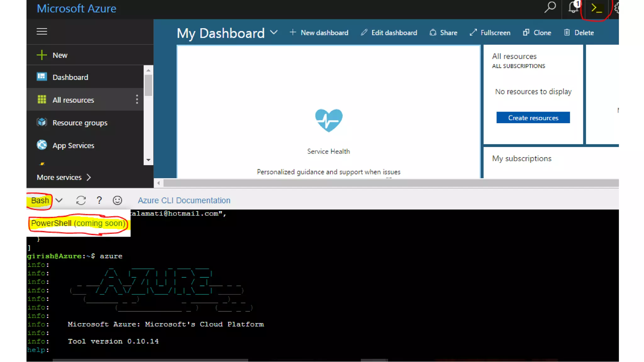Open All resources options ellipsis
Screen dimensions: 644x362
pos(137,100)
